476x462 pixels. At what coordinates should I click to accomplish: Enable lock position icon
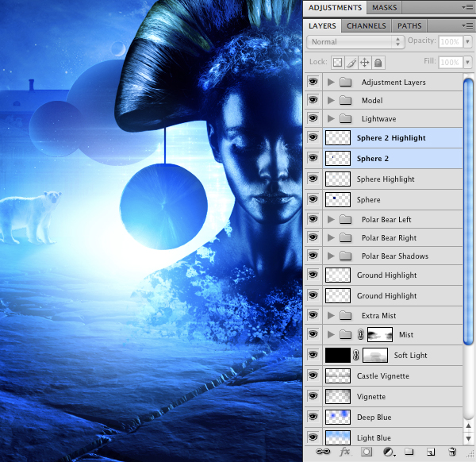pos(364,63)
